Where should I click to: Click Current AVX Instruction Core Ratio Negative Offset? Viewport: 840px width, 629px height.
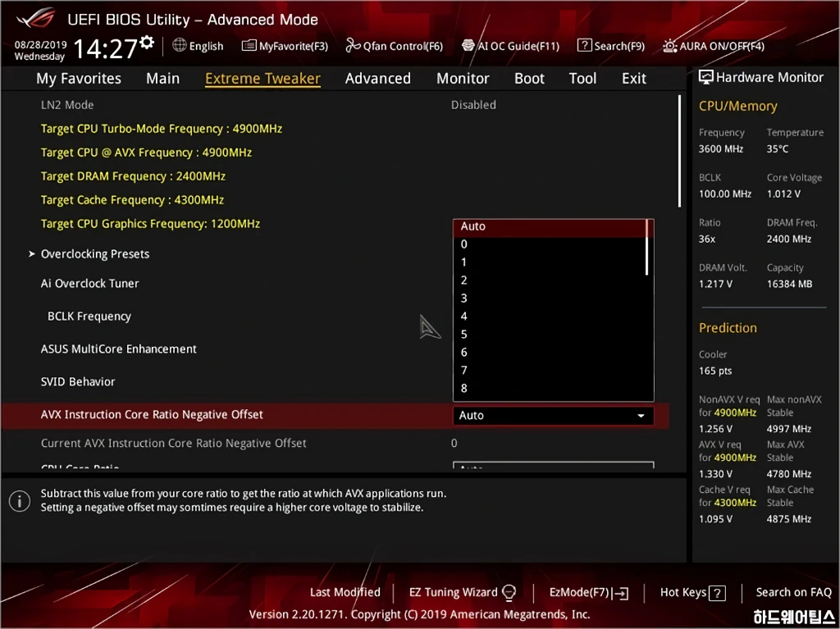(174, 443)
